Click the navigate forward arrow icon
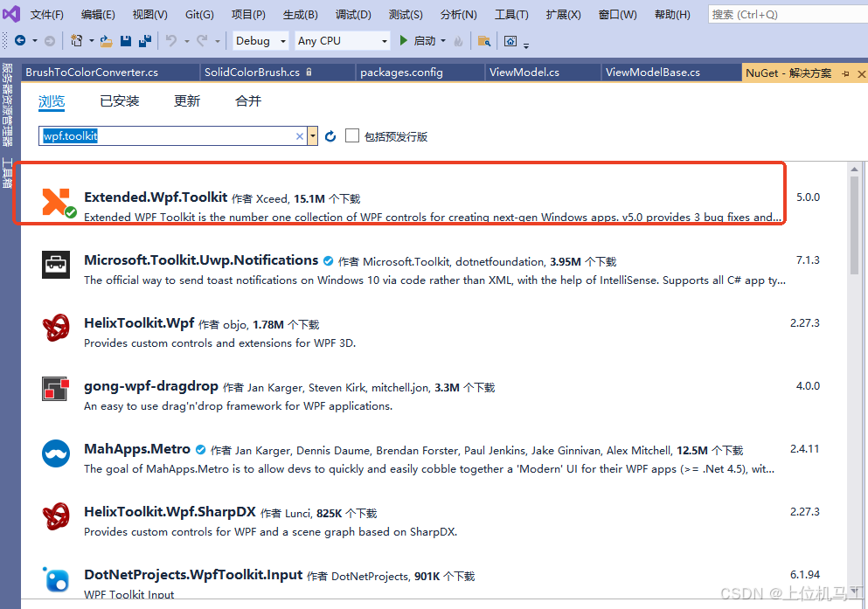868x609 pixels. 49,40
